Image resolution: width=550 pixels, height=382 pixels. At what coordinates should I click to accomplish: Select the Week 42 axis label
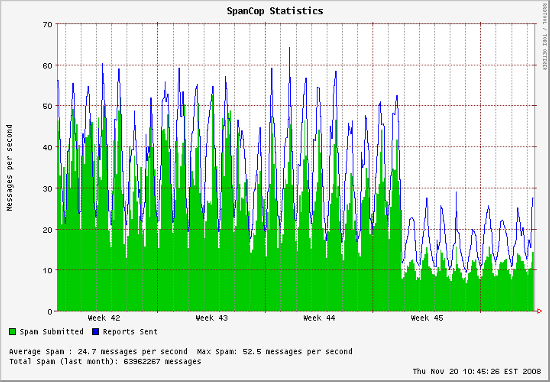[104, 318]
